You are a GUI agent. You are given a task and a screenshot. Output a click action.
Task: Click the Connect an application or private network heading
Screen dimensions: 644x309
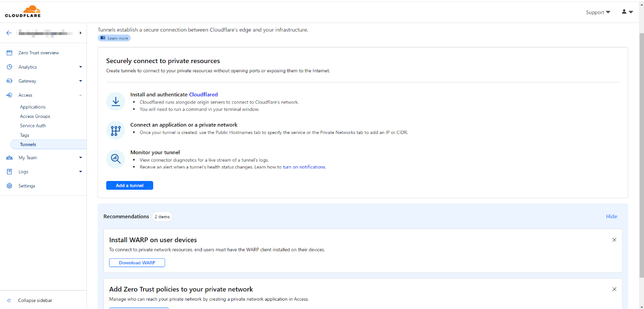184,125
